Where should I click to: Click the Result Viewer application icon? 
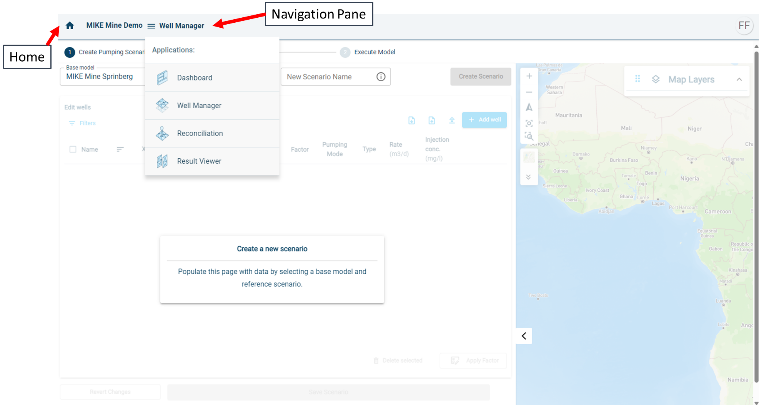pos(162,161)
